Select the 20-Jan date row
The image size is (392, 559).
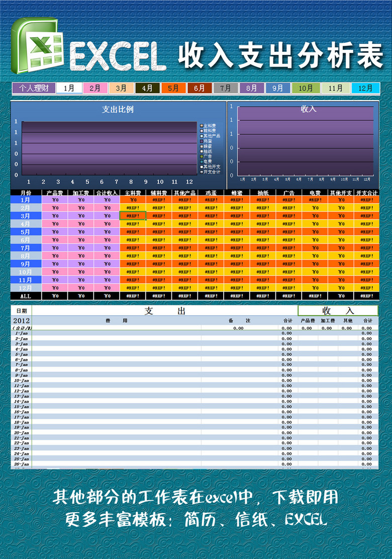195,433
